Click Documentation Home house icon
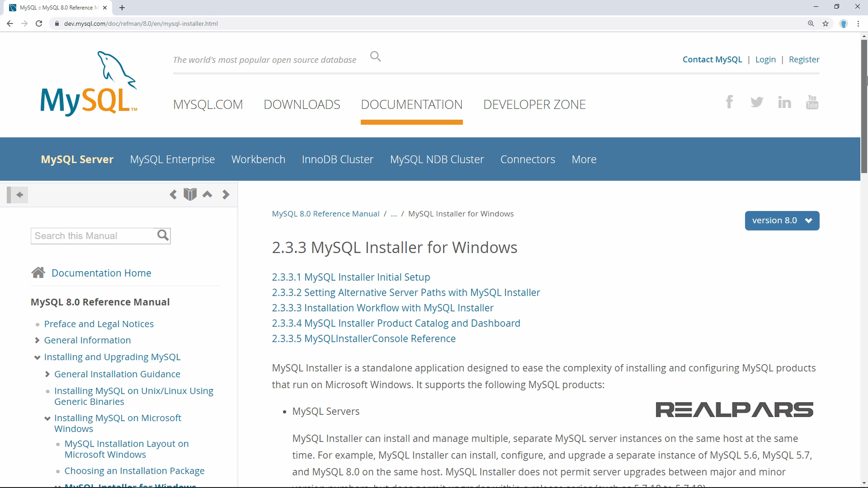This screenshot has height=488, width=868. point(38,273)
